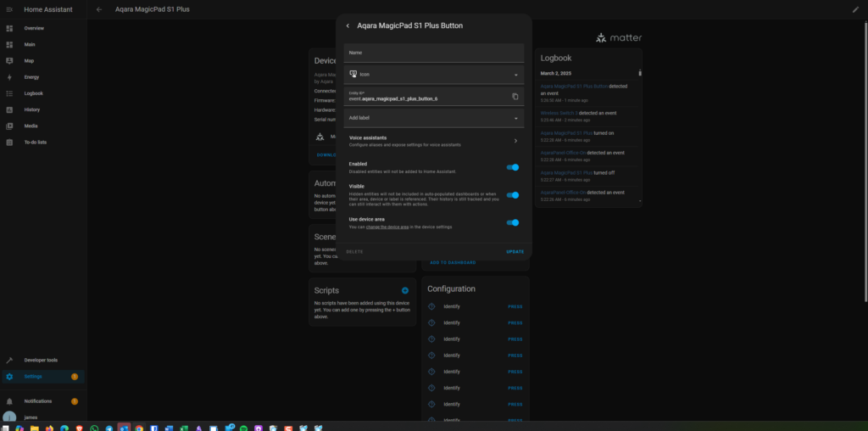Open Developer tools in the sidebar

41,361
